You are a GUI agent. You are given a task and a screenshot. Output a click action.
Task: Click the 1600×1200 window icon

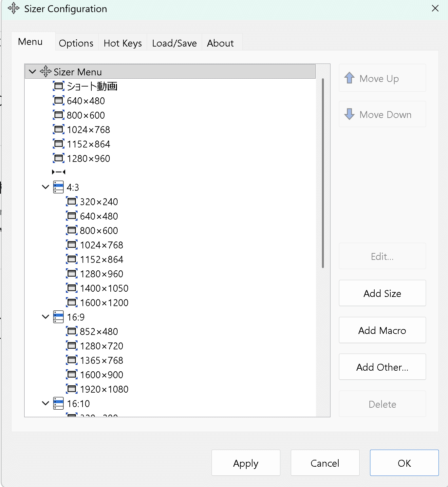[72, 302]
